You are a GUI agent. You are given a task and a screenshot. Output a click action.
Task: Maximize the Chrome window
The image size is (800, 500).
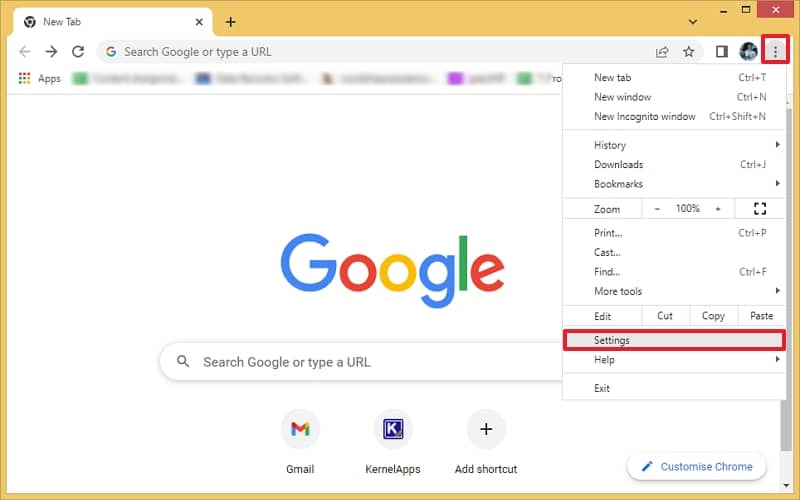746,10
